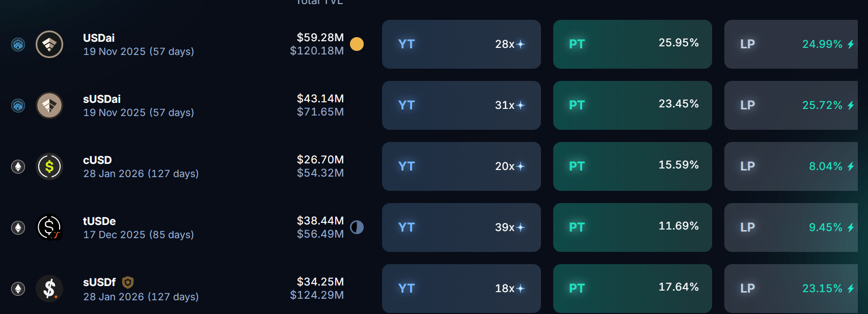Click the cUSD green dollar token icon
The image size is (868, 314).
click(x=49, y=166)
